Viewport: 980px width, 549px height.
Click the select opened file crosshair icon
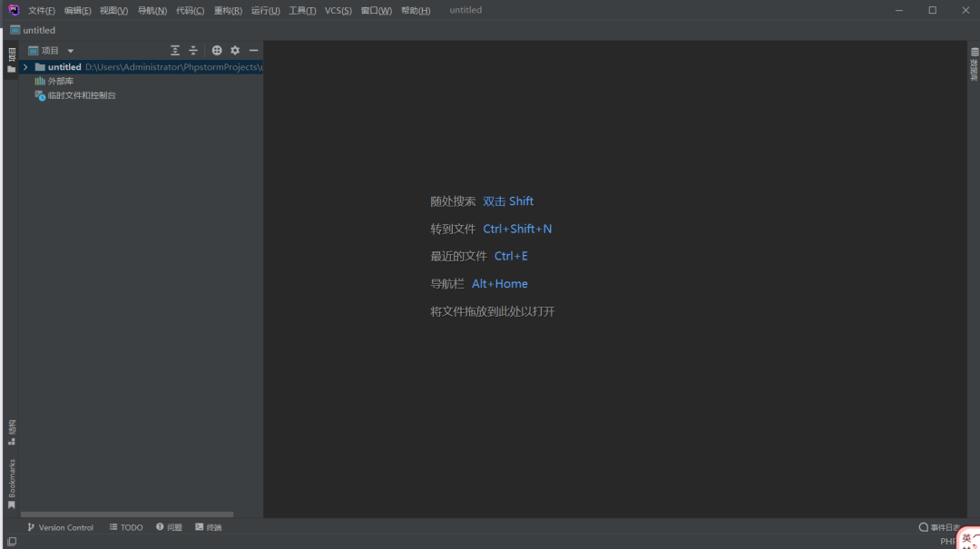pyautogui.click(x=217, y=51)
